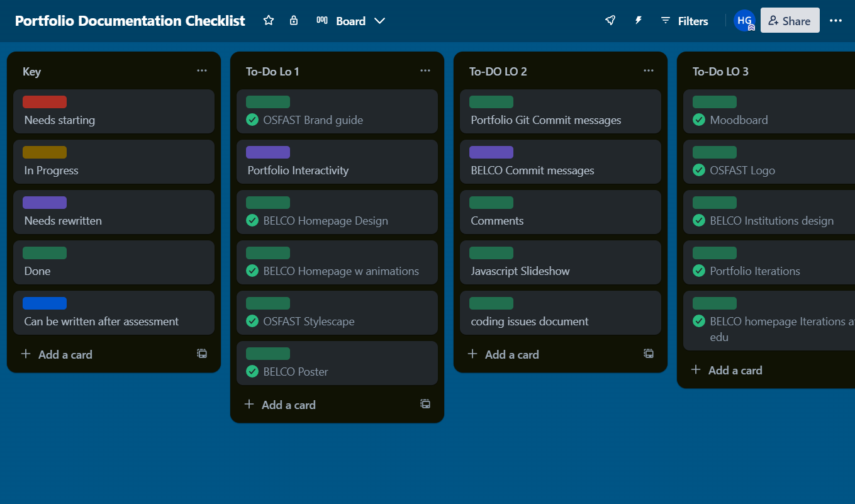Click the Share button
The height and width of the screenshot is (504, 855).
point(790,20)
